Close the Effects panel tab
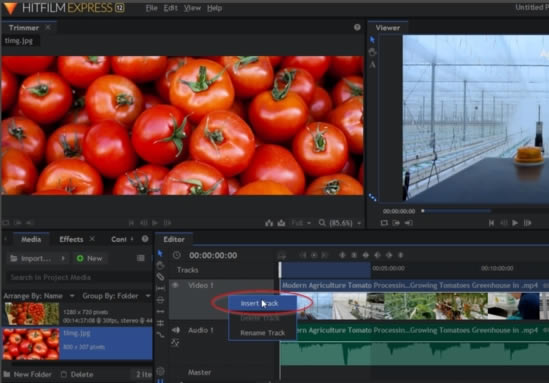Image resolution: width=549 pixels, height=383 pixels. (x=92, y=239)
